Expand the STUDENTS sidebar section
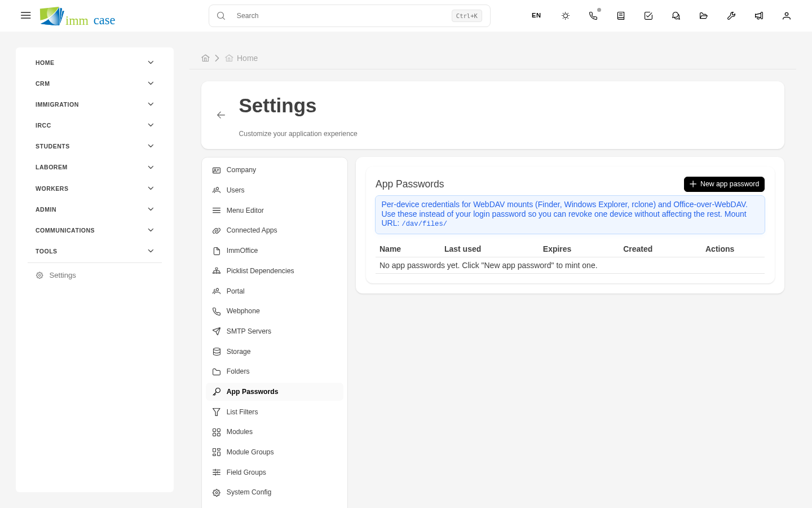Image resolution: width=812 pixels, height=508 pixels. click(95, 146)
